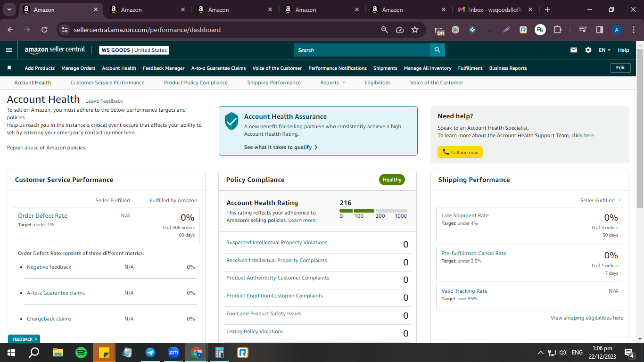Click the browser address bar URL
The width and height of the screenshot is (644, 362).
coord(147,30)
